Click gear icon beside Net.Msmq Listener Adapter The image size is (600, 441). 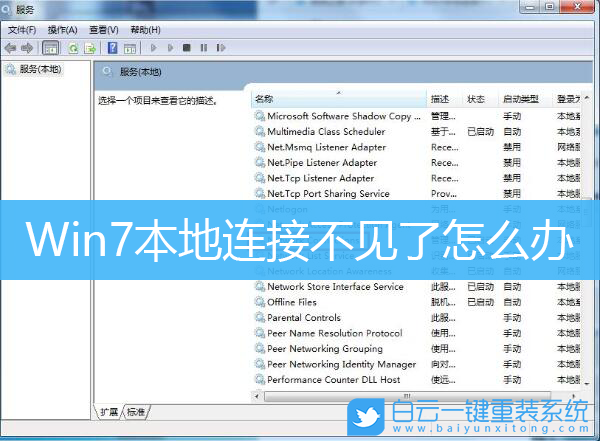click(x=260, y=147)
